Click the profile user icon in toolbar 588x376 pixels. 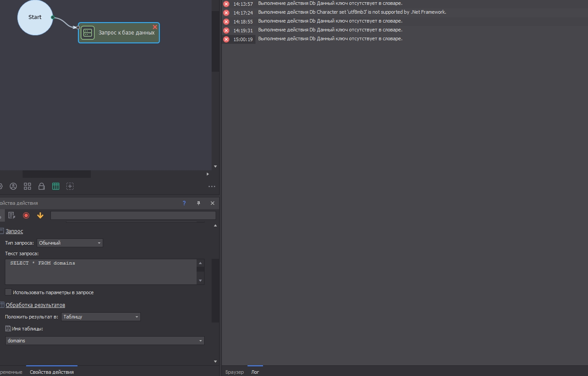(x=13, y=186)
